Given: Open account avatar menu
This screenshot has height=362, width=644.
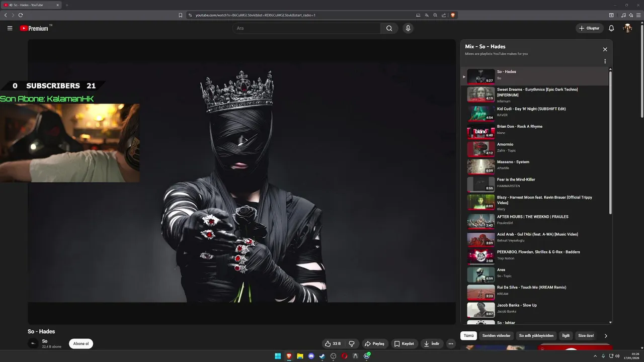Looking at the screenshot, I should pyautogui.click(x=627, y=28).
